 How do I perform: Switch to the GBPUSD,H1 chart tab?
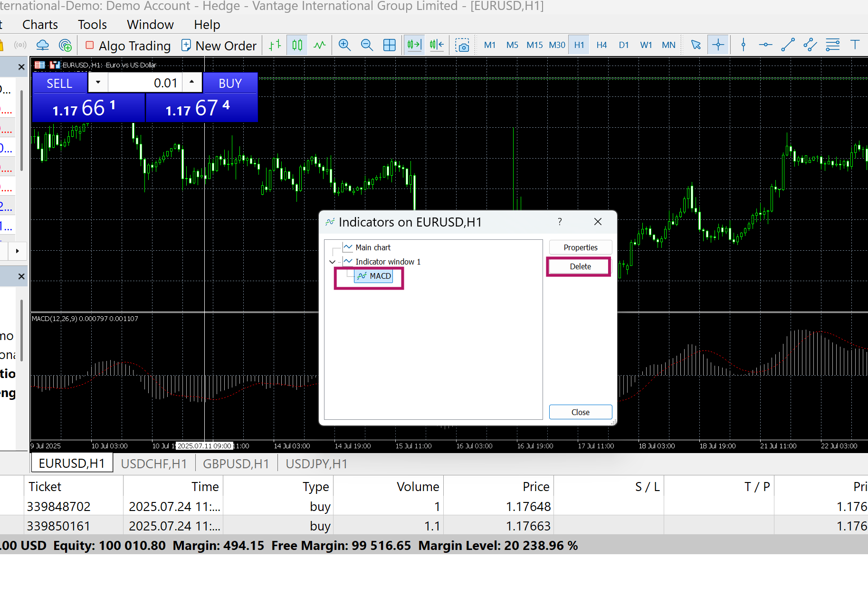[236, 464]
